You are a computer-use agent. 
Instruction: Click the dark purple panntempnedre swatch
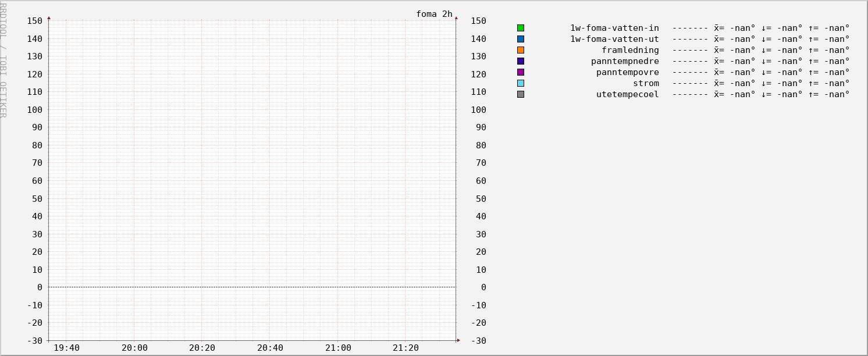[x=521, y=61]
